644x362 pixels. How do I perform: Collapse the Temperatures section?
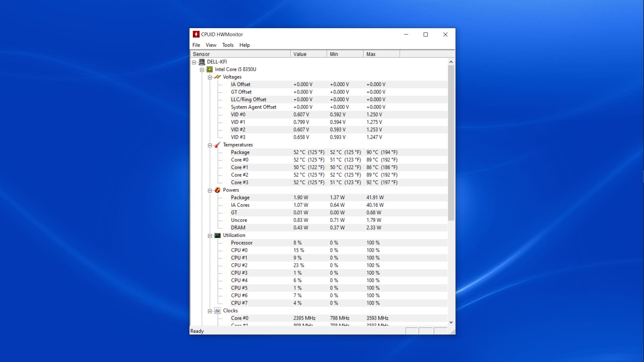point(210,145)
